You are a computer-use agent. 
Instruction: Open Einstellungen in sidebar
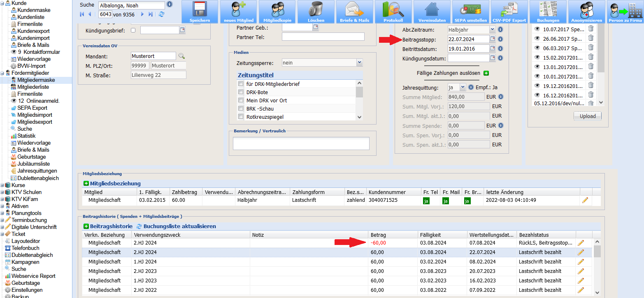point(27,290)
